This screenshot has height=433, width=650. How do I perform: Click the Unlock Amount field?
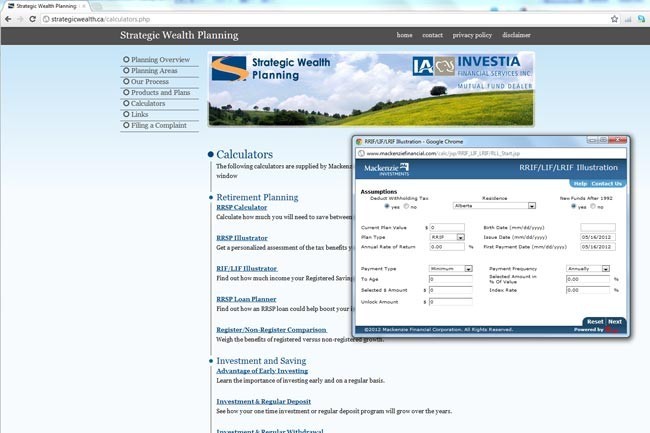pyautogui.click(x=451, y=302)
